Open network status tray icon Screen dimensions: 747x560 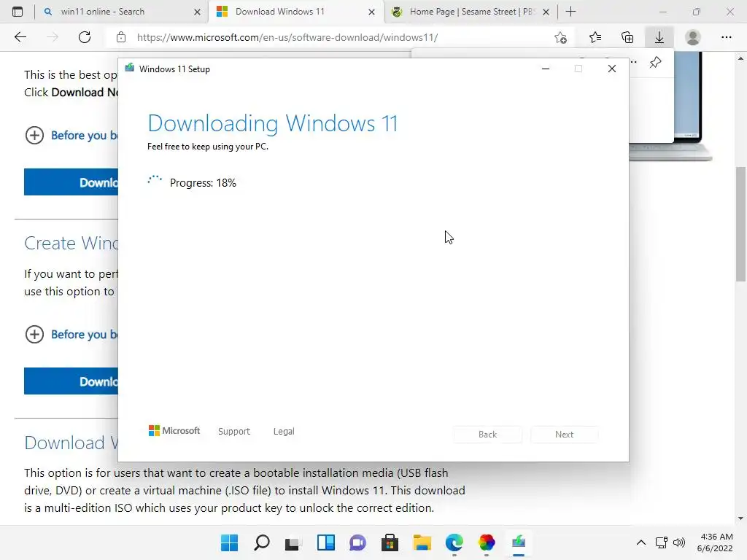(x=661, y=542)
